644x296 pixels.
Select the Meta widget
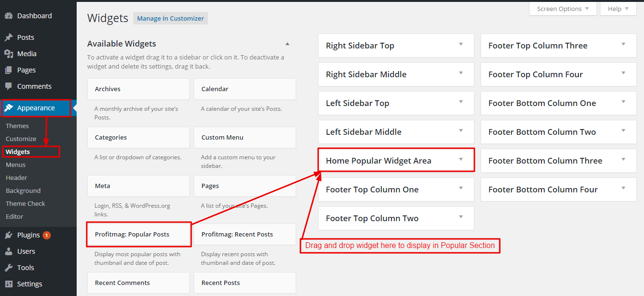click(138, 186)
